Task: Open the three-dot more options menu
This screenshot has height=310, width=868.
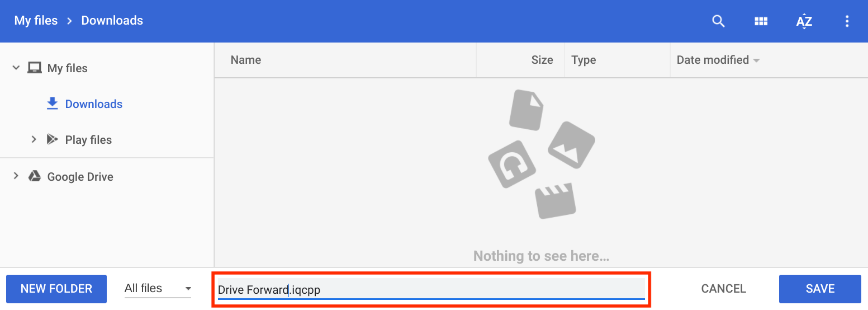Action: click(x=847, y=21)
